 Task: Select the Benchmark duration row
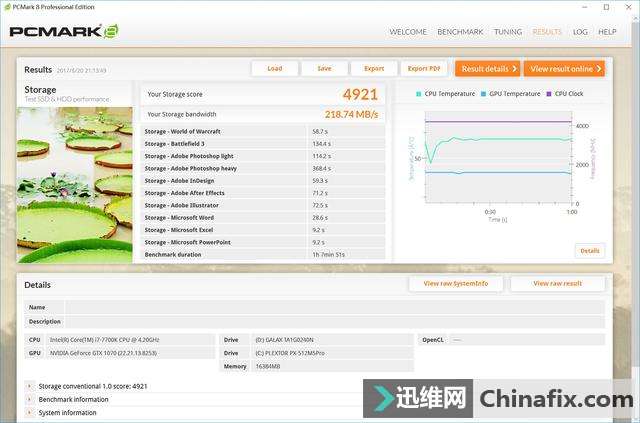pyautogui.click(x=263, y=254)
